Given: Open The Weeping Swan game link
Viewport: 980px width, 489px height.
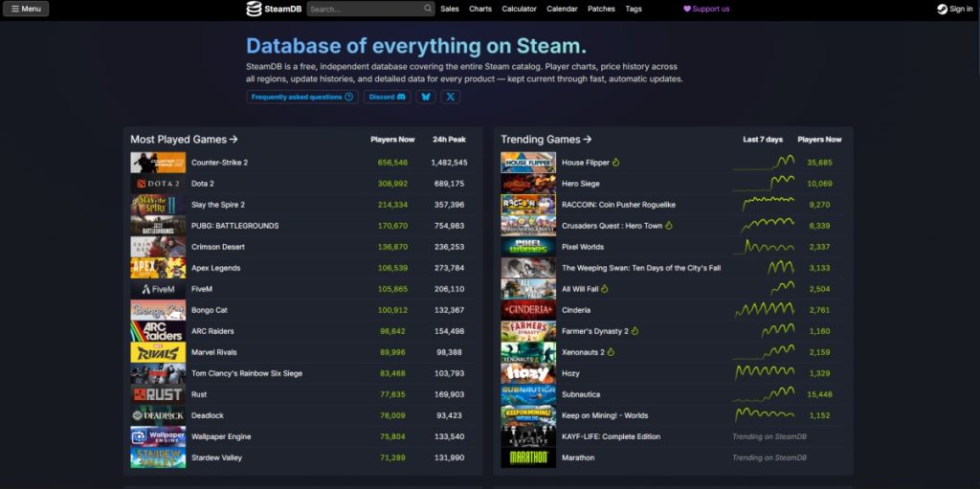Looking at the screenshot, I should coord(641,268).
